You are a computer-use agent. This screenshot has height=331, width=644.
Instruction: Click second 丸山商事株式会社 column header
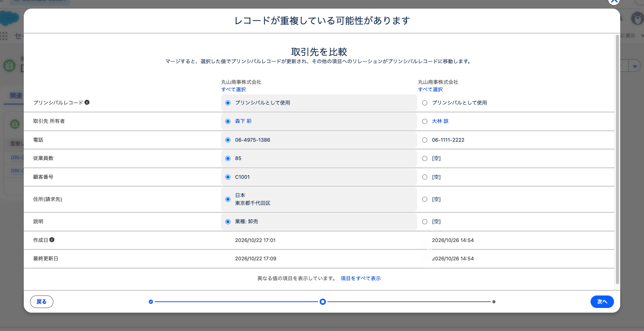point(438,82)
